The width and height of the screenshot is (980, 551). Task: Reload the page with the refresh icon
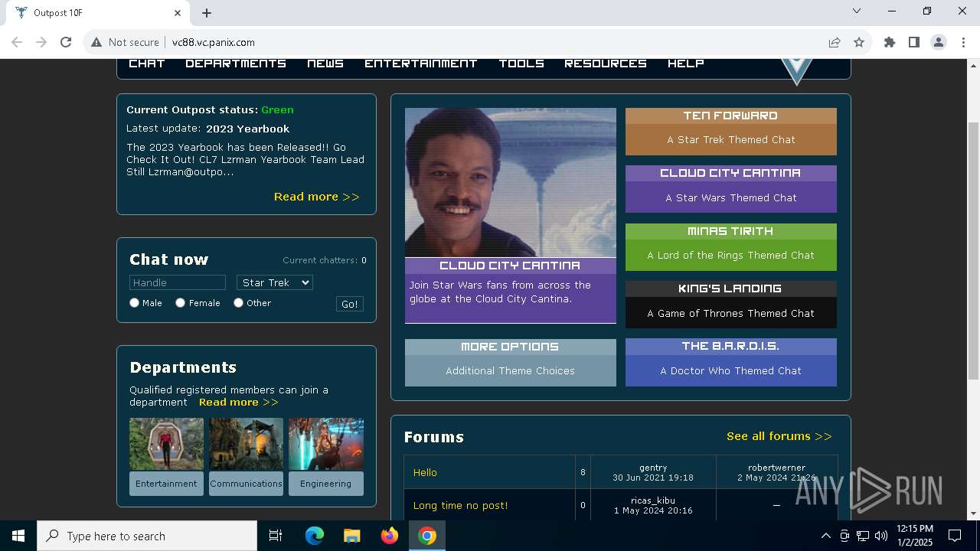[66, 43]
